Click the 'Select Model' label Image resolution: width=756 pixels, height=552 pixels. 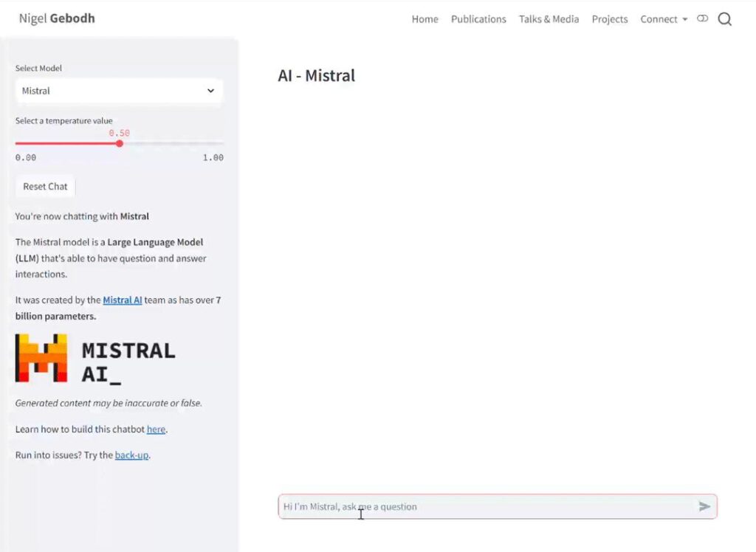point(38,68)
